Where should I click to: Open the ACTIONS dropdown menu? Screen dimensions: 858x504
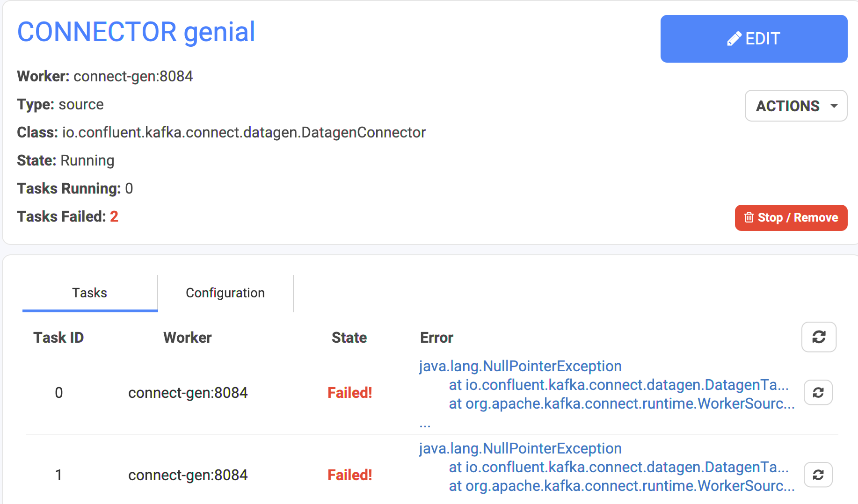click(796, 106)
